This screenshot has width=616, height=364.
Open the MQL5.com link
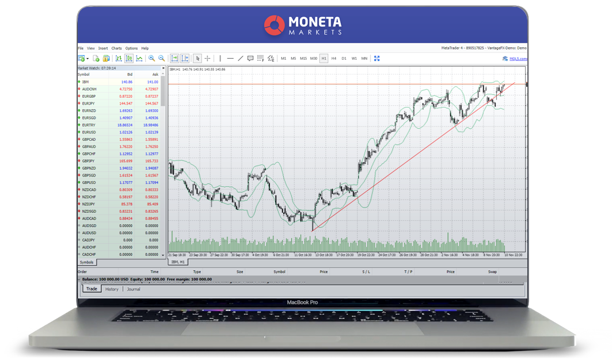[518, 59]
